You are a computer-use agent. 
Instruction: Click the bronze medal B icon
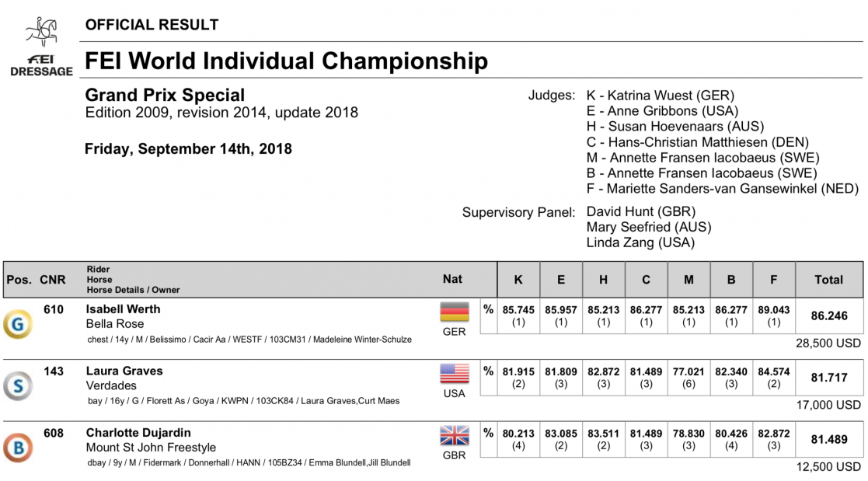pyautogui.click(x=17, y=448)
